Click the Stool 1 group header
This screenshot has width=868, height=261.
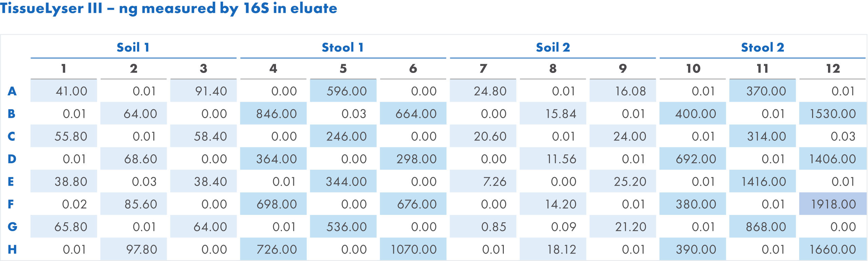pos(343,48)
